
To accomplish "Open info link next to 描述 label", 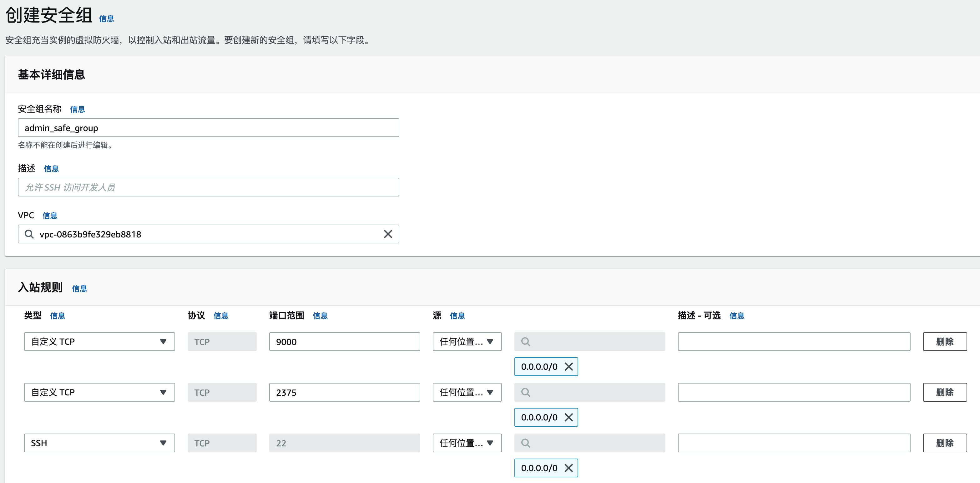I will (51, 169).
